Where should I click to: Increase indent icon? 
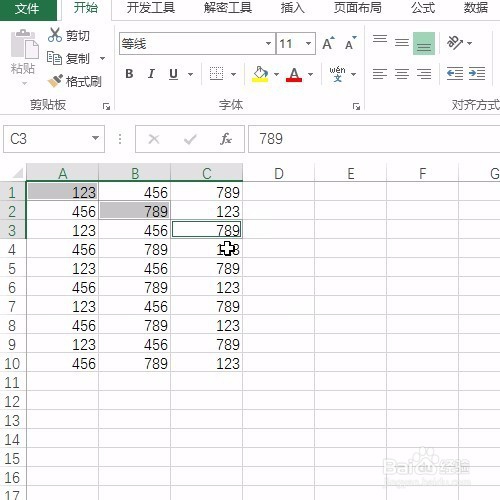coord(477,74)
